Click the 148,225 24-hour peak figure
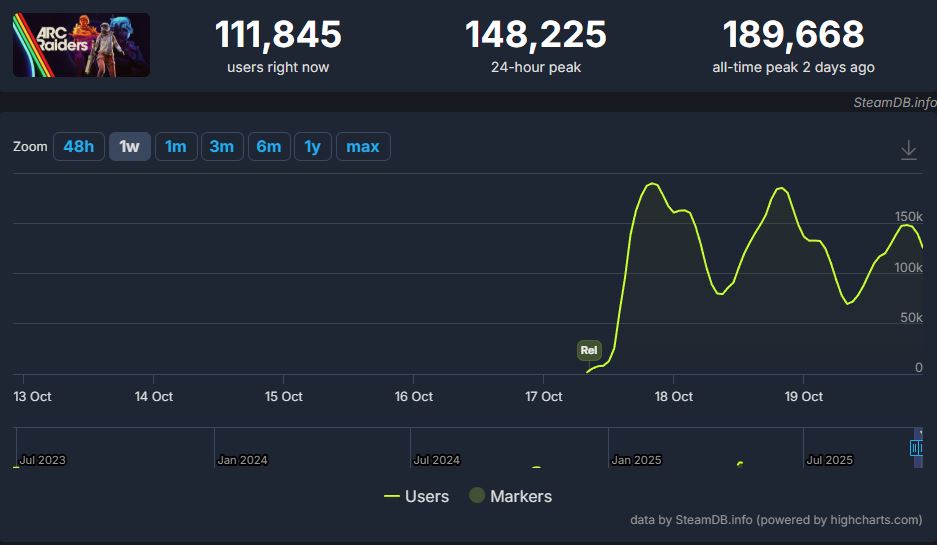This screenshot has height=545, width=937. [x=535, y=35]
